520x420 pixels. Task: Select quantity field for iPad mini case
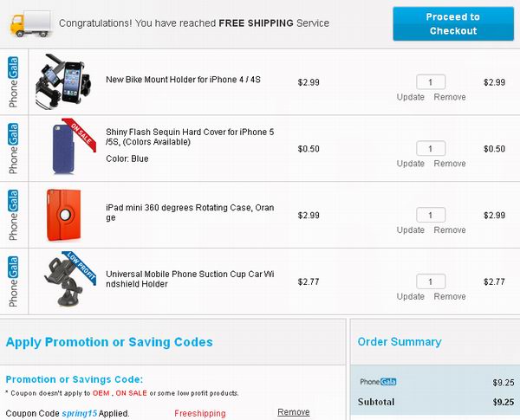431,215
